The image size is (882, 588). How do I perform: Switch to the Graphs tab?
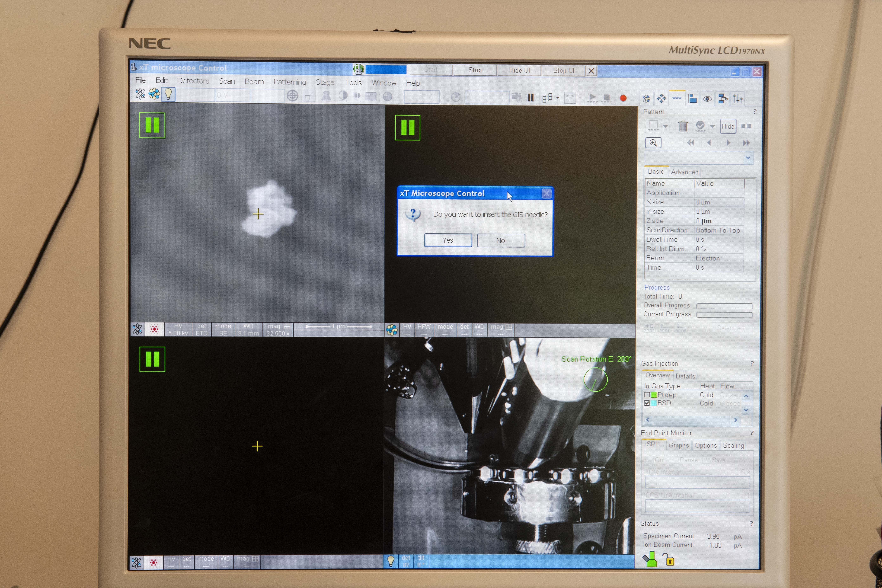678,445
